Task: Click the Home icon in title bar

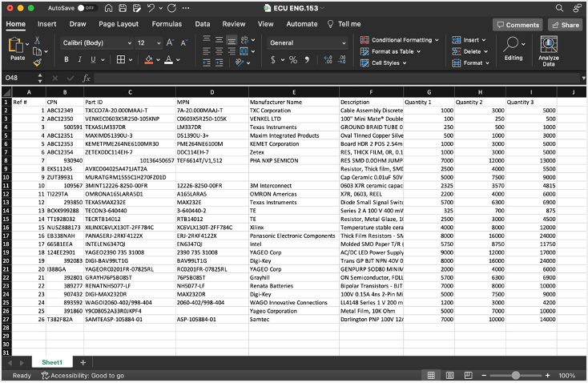Action: [108, 8]
